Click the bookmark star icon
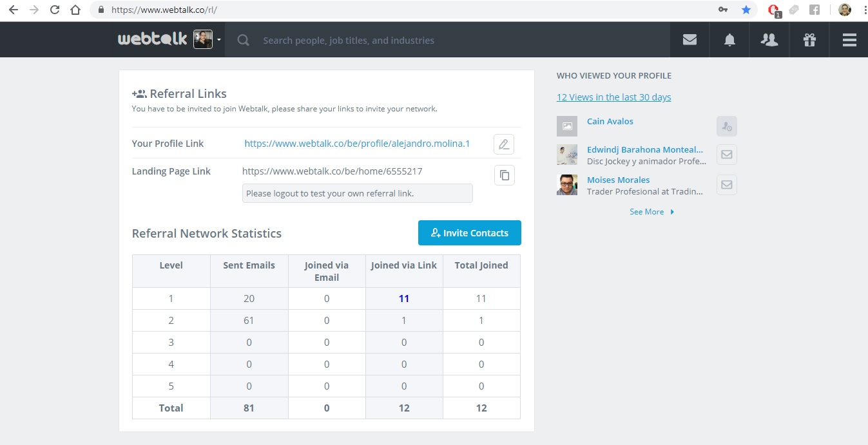The height and width of the screenshot is (445, 868). tap(746, 10)
